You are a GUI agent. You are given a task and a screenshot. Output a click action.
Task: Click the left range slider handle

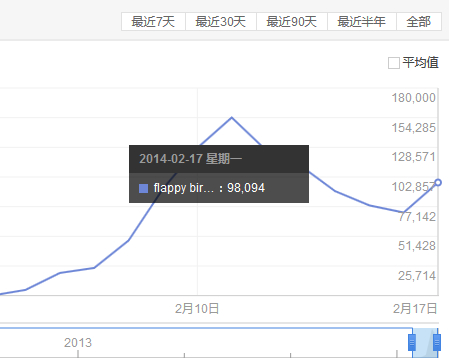[412, 342]
